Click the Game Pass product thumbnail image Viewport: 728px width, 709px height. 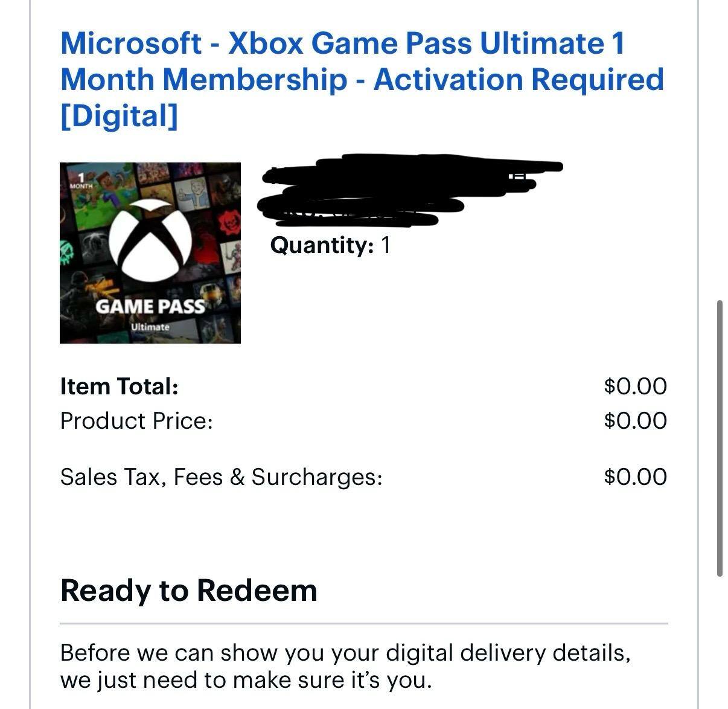point(150,253)
